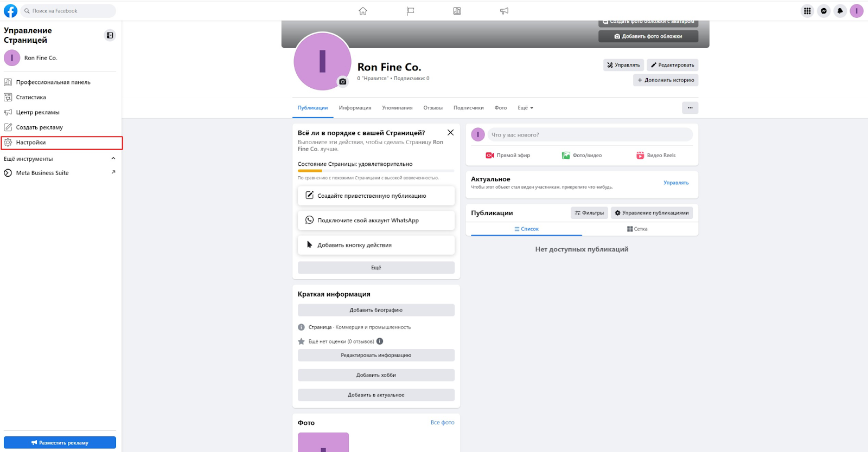Click Добавить хобби button
Viewport: 868px width, 452px height.
click(x=376, y=375)
